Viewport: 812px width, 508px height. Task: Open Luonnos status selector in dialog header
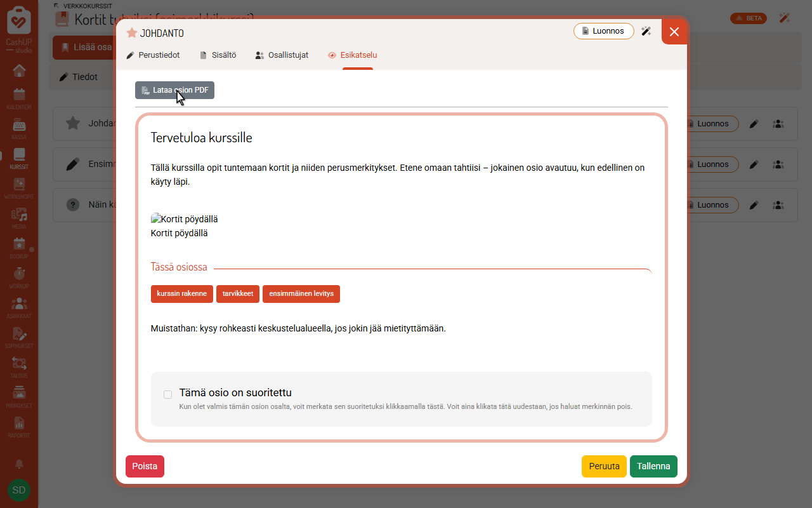[604, 31]
